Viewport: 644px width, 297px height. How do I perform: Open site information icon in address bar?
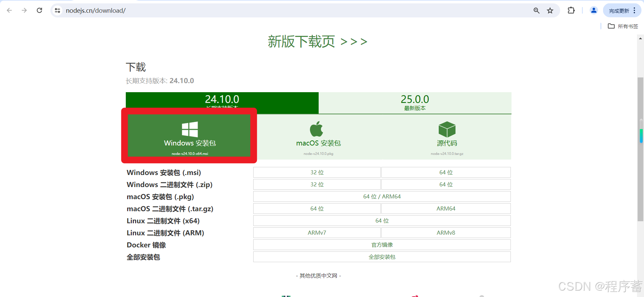pos(58,10)
